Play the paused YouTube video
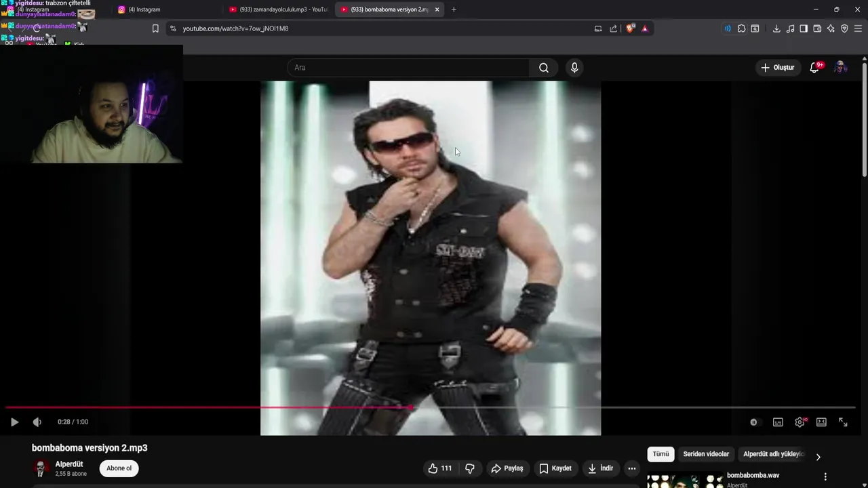 pyautogui.click(x=14, y=422)
